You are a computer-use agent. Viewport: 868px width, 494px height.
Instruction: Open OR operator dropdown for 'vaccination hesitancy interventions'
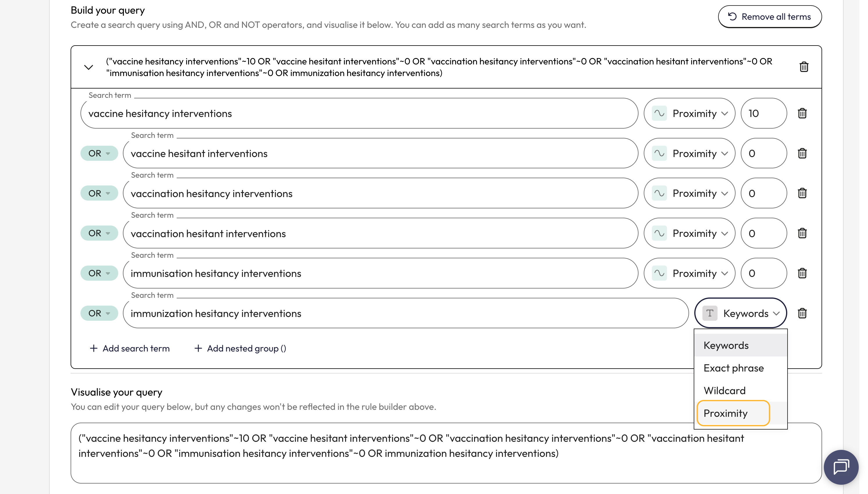tap(99, 193)
